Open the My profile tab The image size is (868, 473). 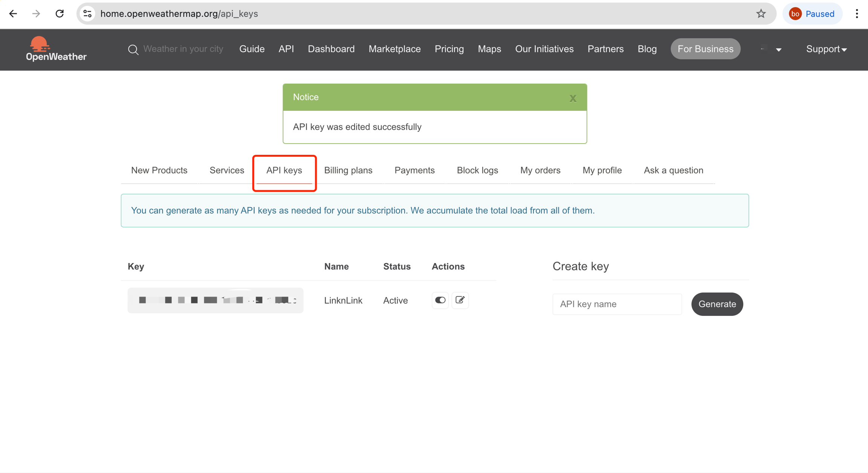602,170
